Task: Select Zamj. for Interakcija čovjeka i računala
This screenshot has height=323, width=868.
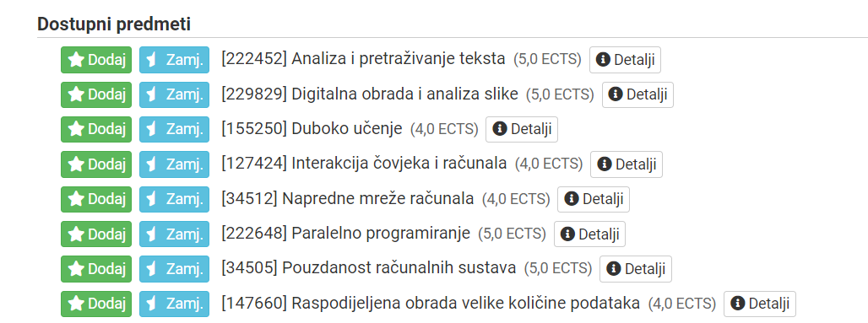Action: (x=175, y=164)
